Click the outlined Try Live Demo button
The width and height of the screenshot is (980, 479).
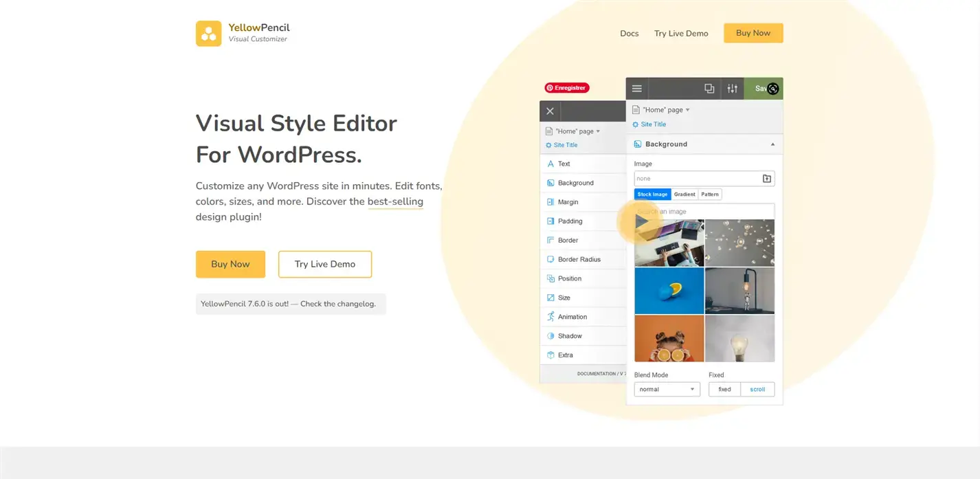tap(325, 264)
